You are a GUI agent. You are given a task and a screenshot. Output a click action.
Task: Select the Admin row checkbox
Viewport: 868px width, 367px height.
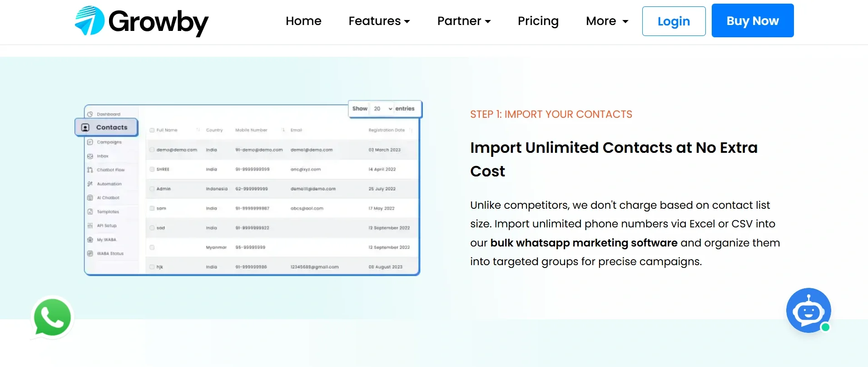click(152, 189)
